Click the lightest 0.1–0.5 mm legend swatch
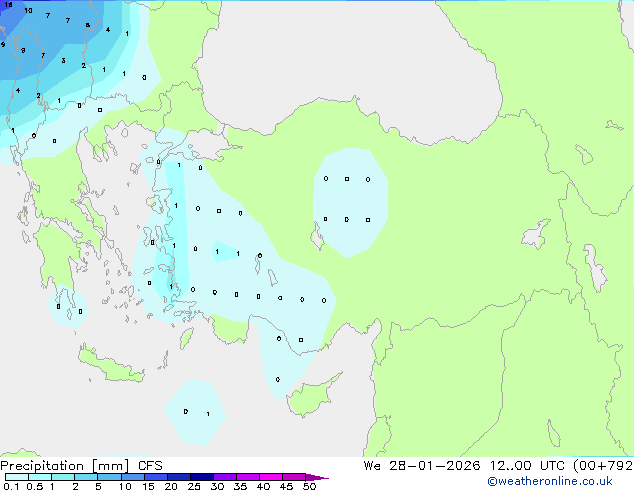634x490 pixels. 17,477
